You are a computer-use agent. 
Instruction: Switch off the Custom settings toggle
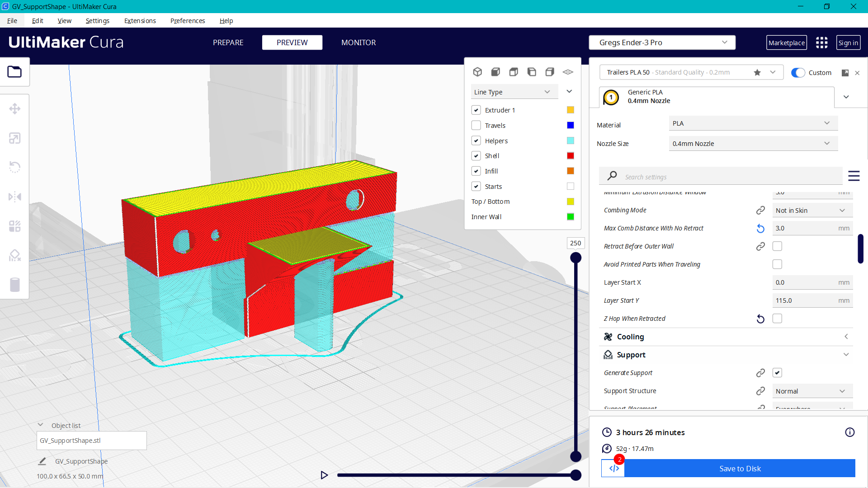798,73
